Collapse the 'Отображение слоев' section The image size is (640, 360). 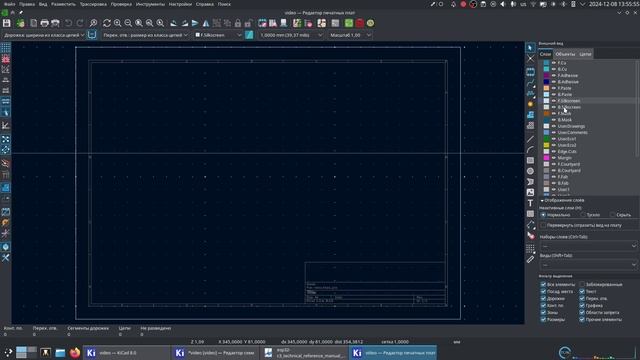coord(542,200)
